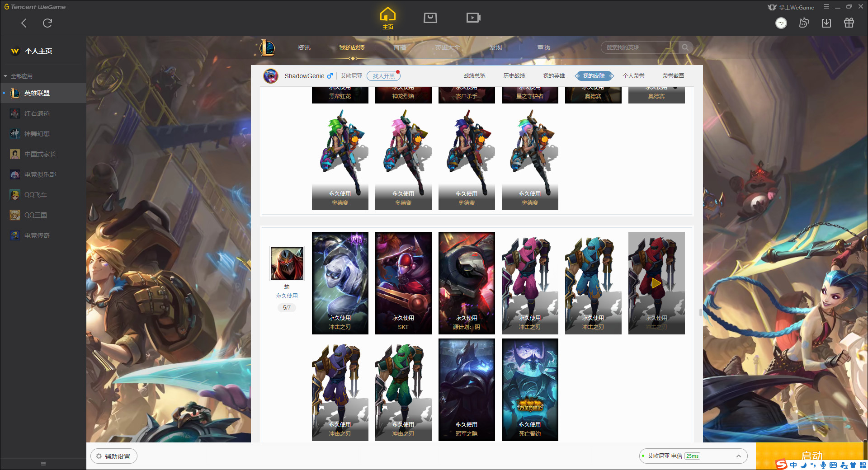Image resolution: width=868 pixels, height=470 pixels.
Task: Play the red 冲击之刃 chroma preview
Action: [656, 283]
